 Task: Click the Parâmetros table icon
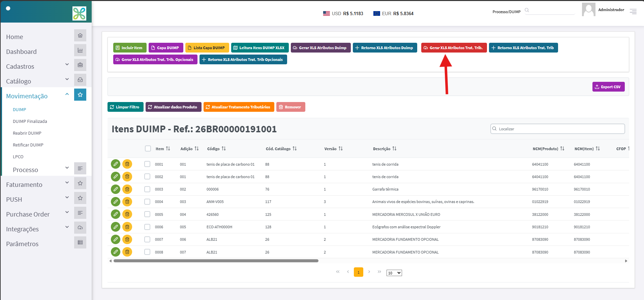(80, 242)
